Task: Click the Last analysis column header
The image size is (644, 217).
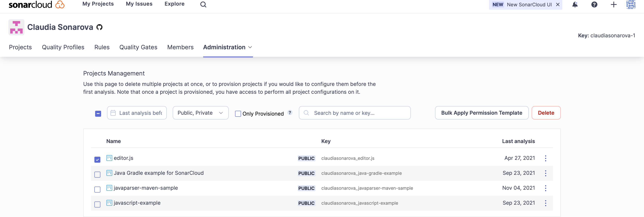Action: (x=518, y=141)
